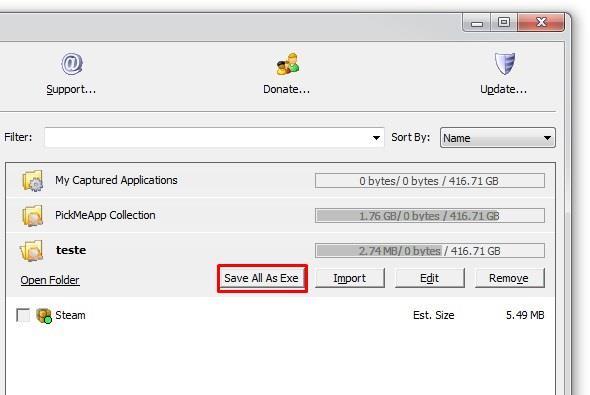Click the Update shield icon

click(505, 64)
